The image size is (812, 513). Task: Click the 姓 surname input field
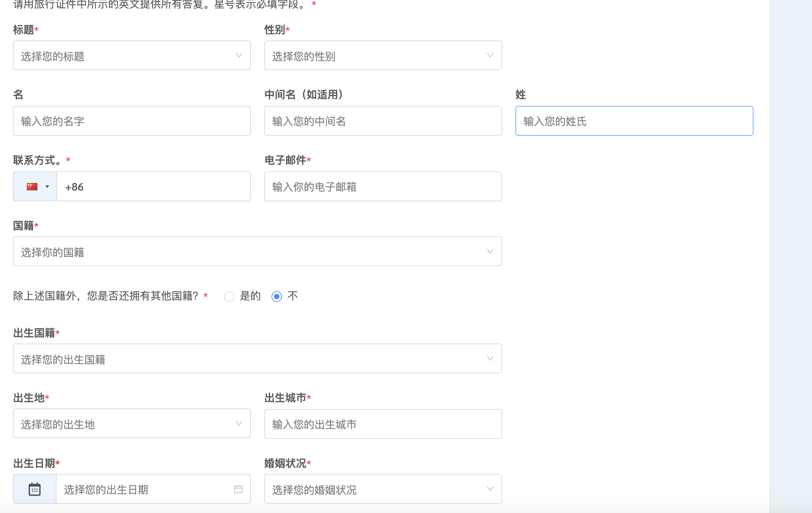tap(634, 121)
